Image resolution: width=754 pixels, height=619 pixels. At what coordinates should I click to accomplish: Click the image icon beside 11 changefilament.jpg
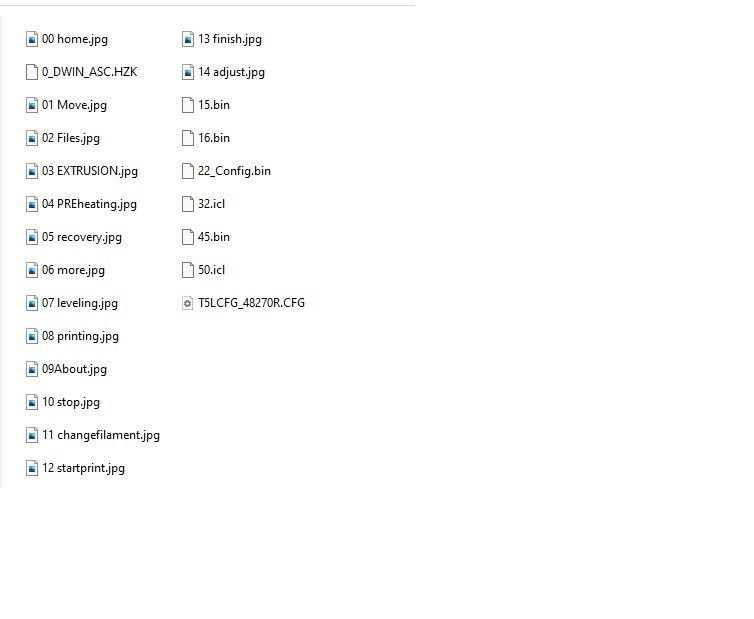coord(32,435)
